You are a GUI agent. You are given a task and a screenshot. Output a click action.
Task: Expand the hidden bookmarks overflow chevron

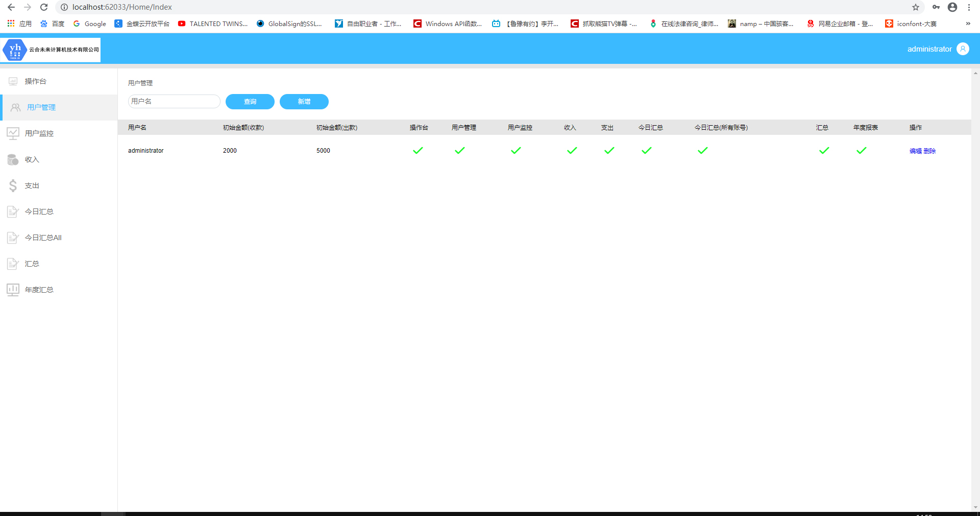968,24
